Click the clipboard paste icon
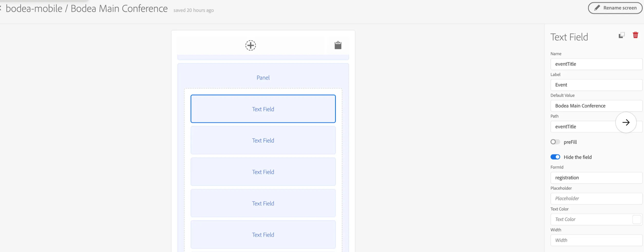This screenshot has height=252, width=644. click(x=338, y=45)
